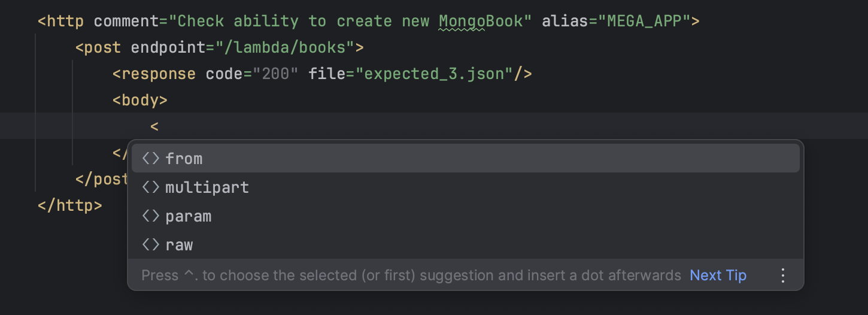
Task: Place cursor on the opening body tag
Action: (140, 100)
